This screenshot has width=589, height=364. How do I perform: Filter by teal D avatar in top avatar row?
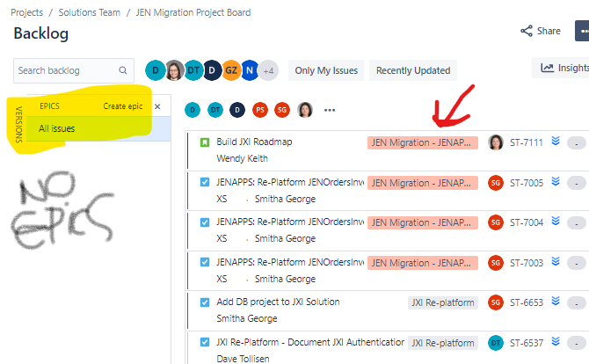pyautogui.click(x=155, y=70)
